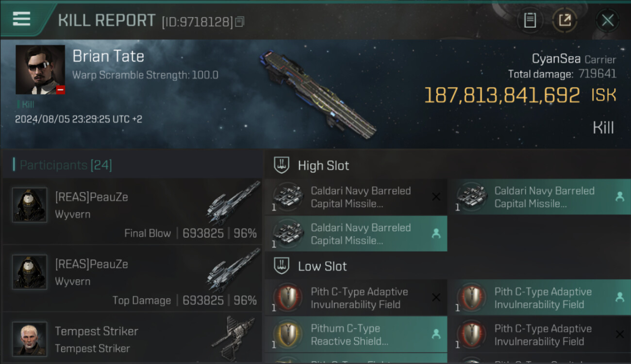Click the share export icon

click(x=565, y=20)
